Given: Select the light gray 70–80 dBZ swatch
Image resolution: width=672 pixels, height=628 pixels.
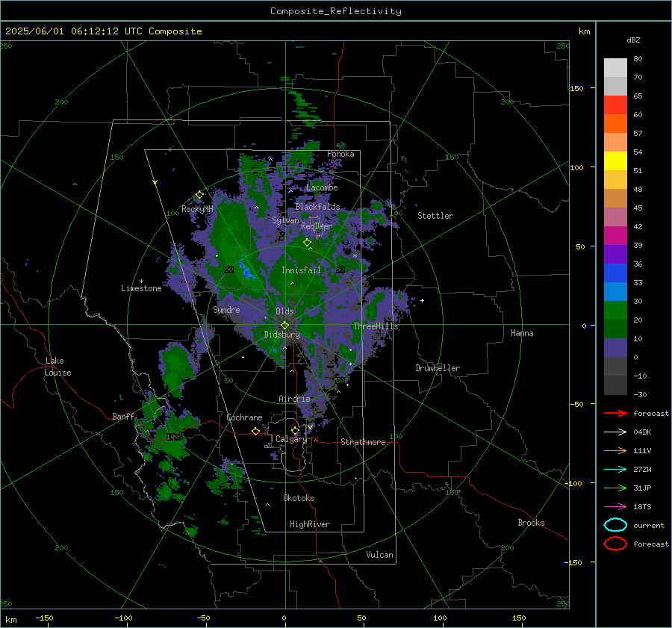Looking at the screenshot, I should [x=615, y=67].
